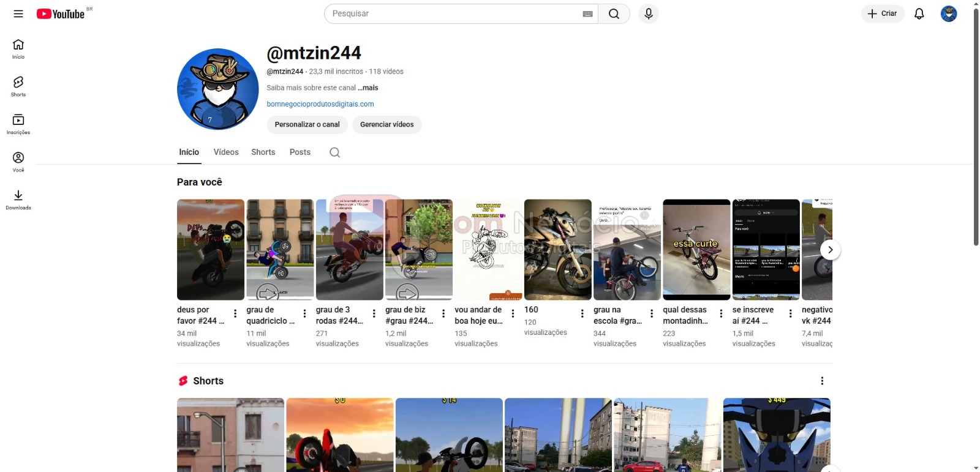Open account avatar menu
This screenshot has height=472, width=980.
(x=948, y=13)
